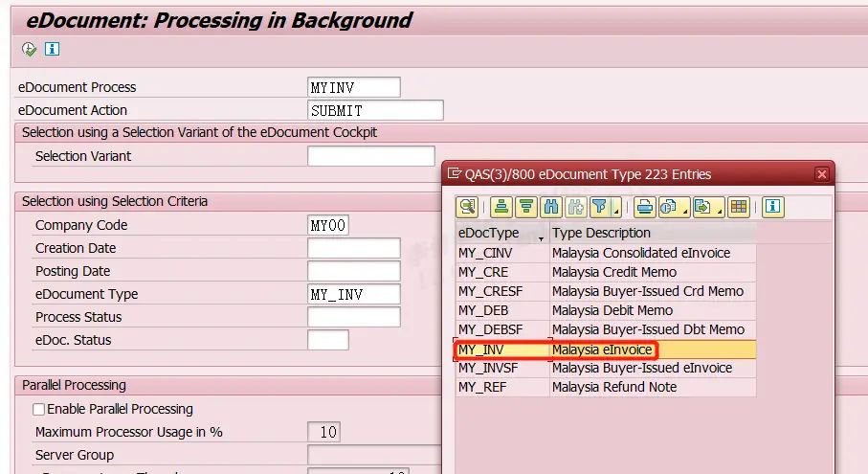Click the Details magnifier icon in popup
The width and height of the screenshot is (868, 474).
pyautogui.click(x=466, y=206)
